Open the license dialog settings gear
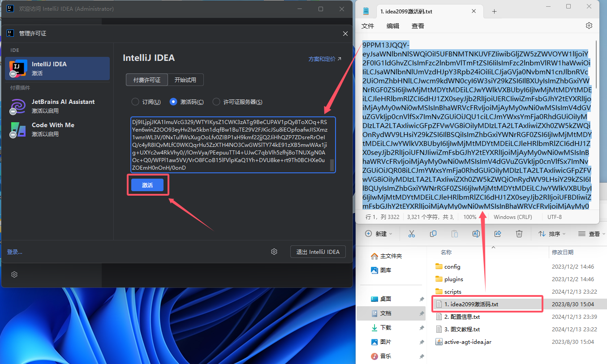The image size is (607, 364). [274, 252]
